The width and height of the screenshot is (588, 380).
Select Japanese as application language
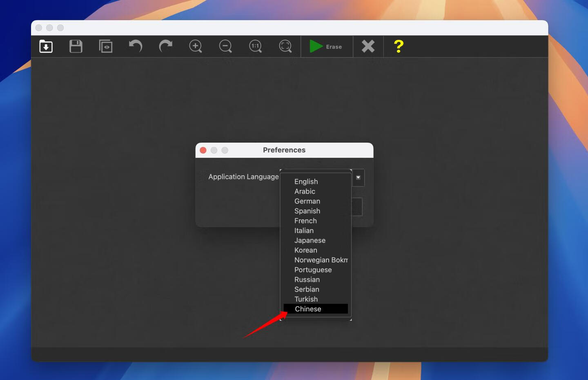tap(316, 240)
